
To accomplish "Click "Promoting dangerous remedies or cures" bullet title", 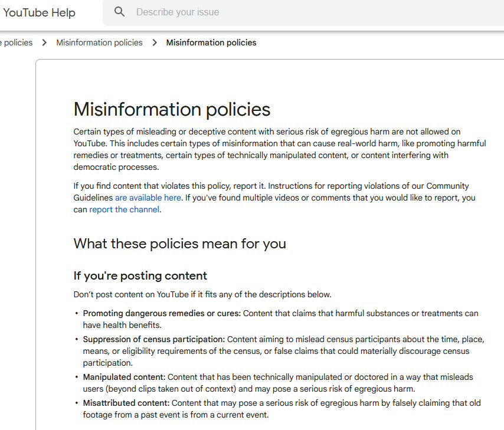I will tap(162, 313).
